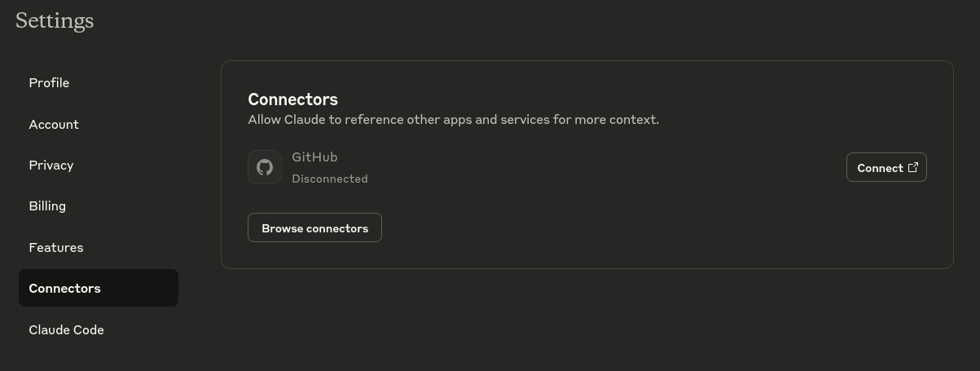Click the GitHub connector name label
Viewport: 980px width, 371px height.
tap(314, 157)
